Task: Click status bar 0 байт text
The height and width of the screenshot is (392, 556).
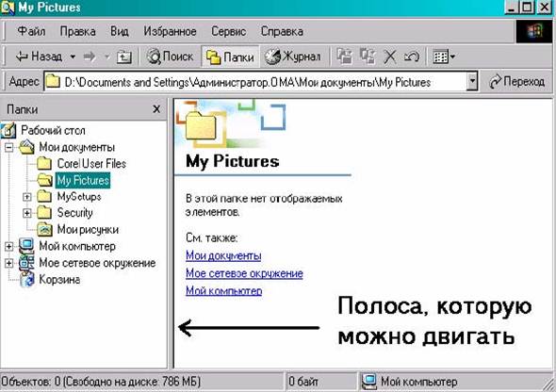Action: tap(303, 382)
